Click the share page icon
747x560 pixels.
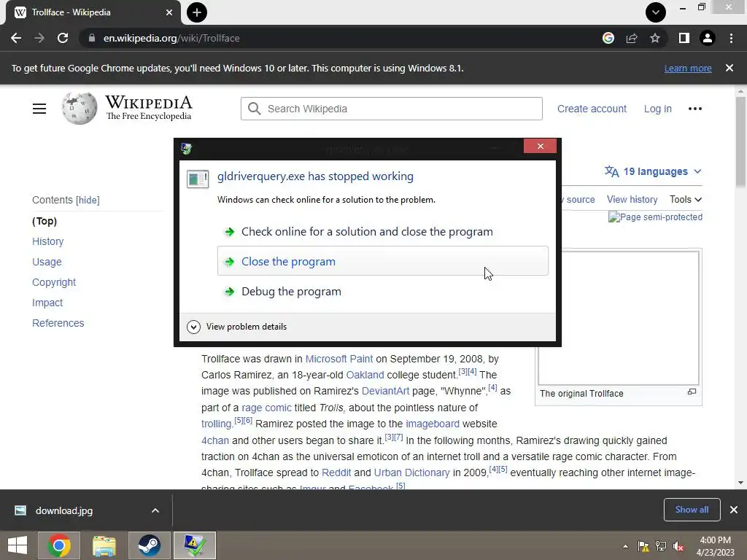(x=632, y=38)
